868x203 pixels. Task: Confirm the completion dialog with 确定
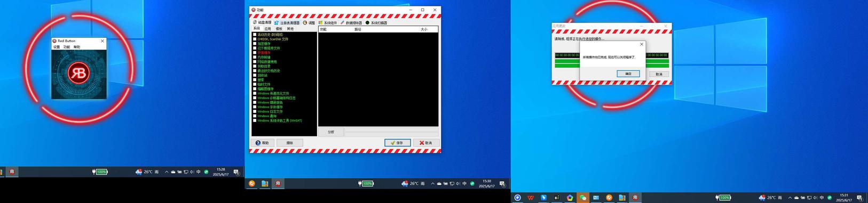coord(628,74)
